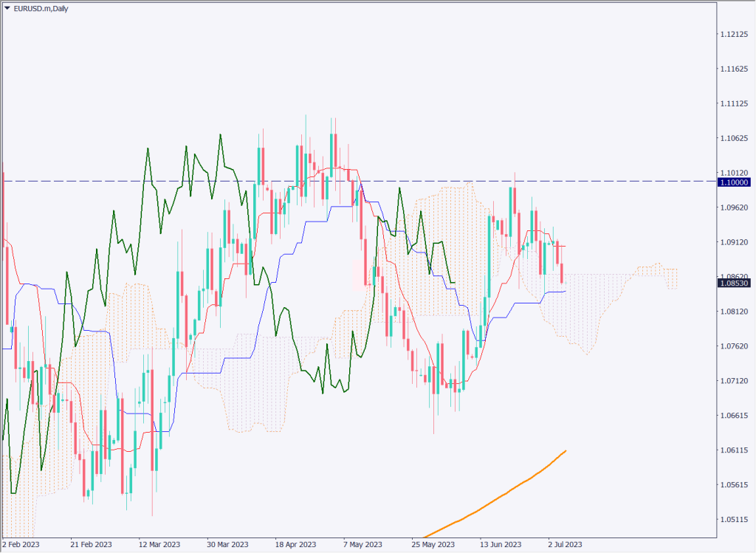Viewport: 756px width, 553px height.
Task: Click the EURUSD.m,Daily chart title
Action: click(x=41, y=9)
